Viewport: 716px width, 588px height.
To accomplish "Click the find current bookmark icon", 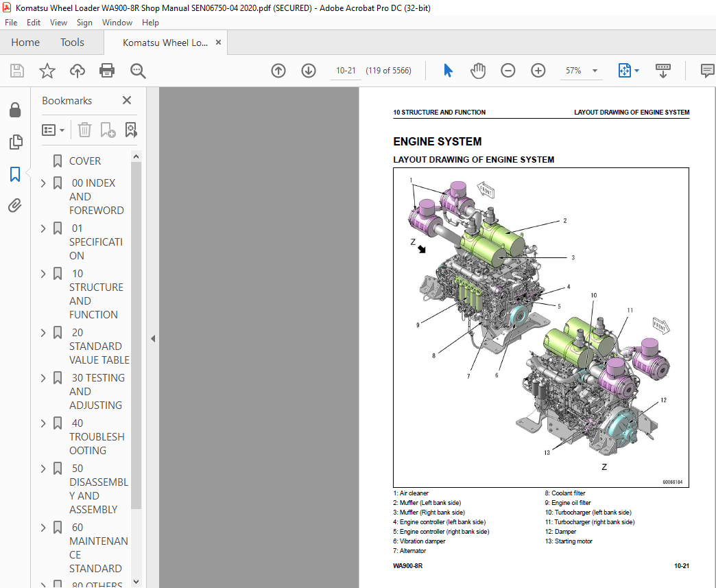I will tap(131, 130).
